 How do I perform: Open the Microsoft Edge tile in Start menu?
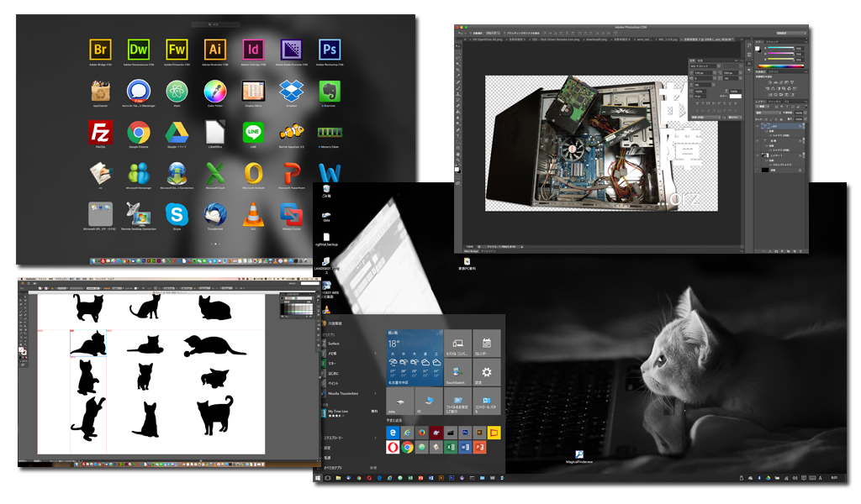[x=393, y=433]
